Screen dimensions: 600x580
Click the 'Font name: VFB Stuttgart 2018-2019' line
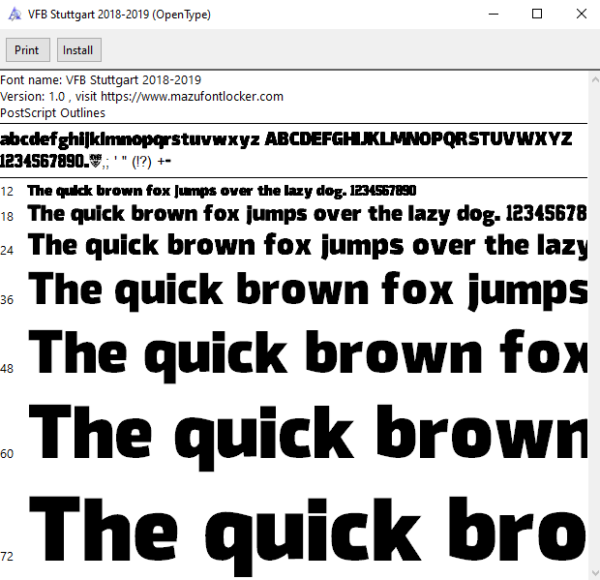point(101,80)
